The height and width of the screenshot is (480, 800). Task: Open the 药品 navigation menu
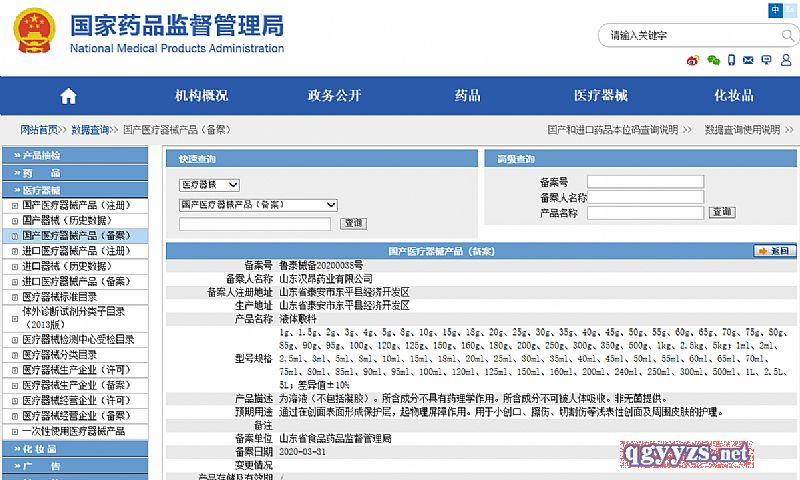point(467,96)
